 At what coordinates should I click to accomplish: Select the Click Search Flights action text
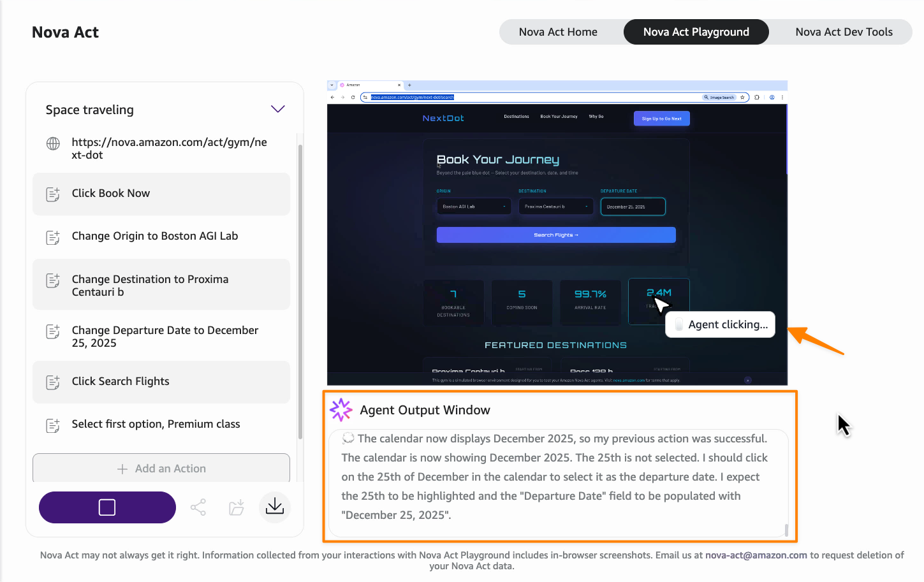coord(121,381)
